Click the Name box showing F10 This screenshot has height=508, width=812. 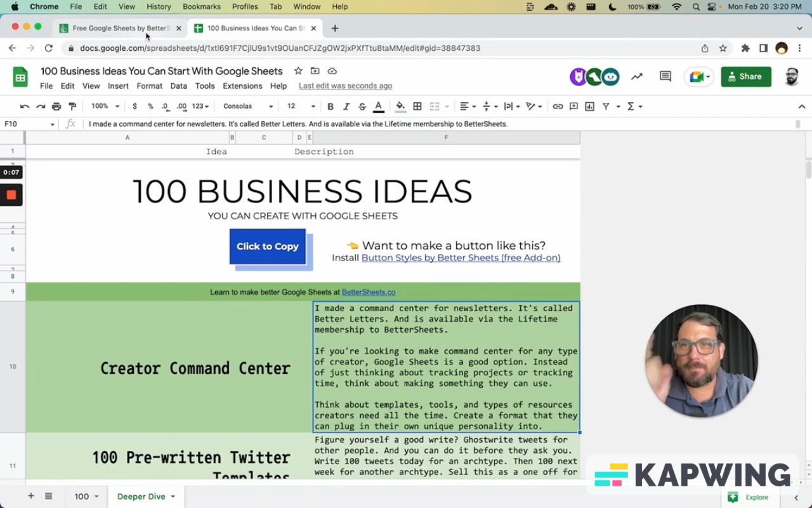[29, 124]
